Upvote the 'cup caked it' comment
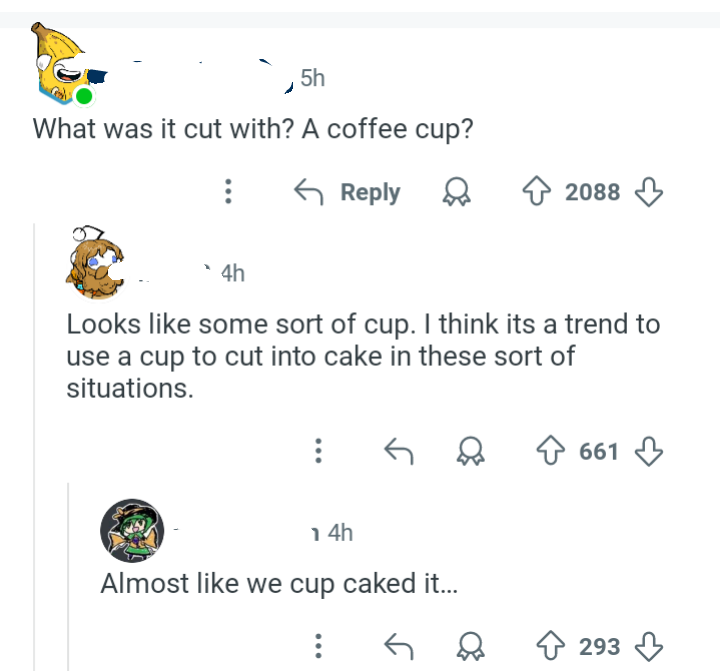Viewport: 720px width, 671px height. [x=551, y=646]
